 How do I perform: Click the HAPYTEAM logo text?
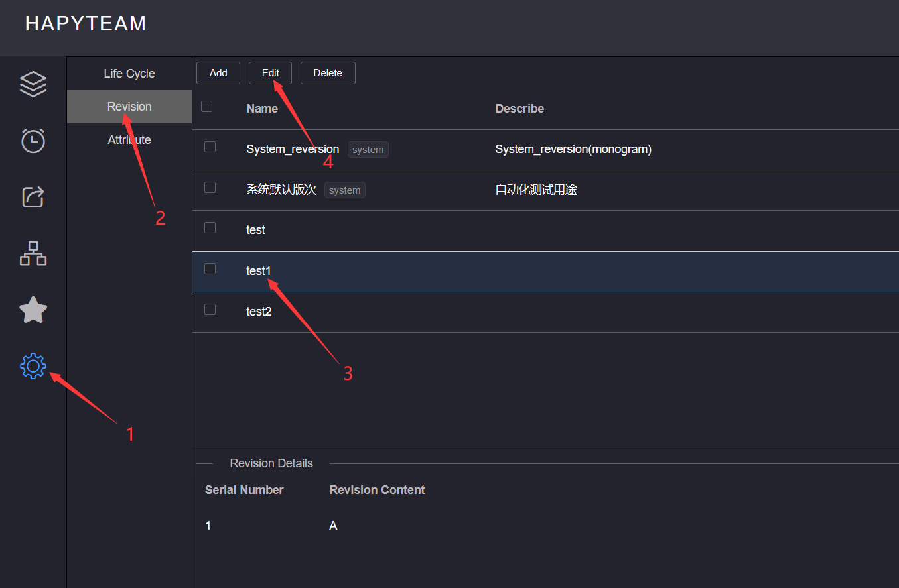click(x=86, y=24)
